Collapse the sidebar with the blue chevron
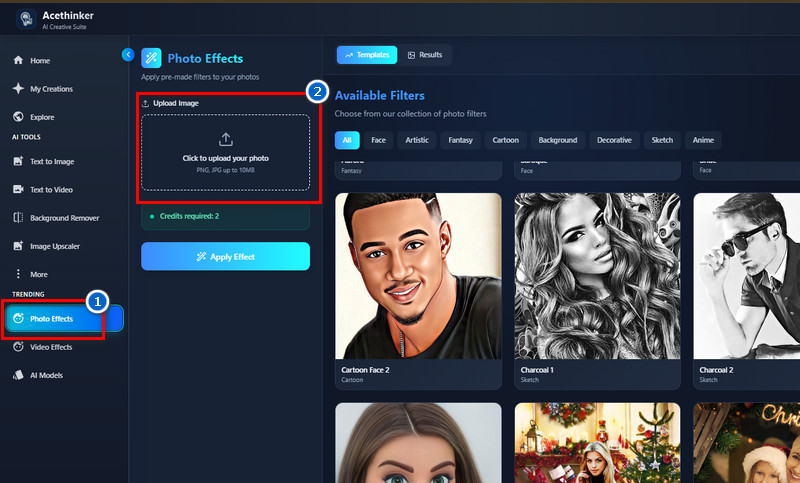800x483 pixels. (x=128, y=54)
